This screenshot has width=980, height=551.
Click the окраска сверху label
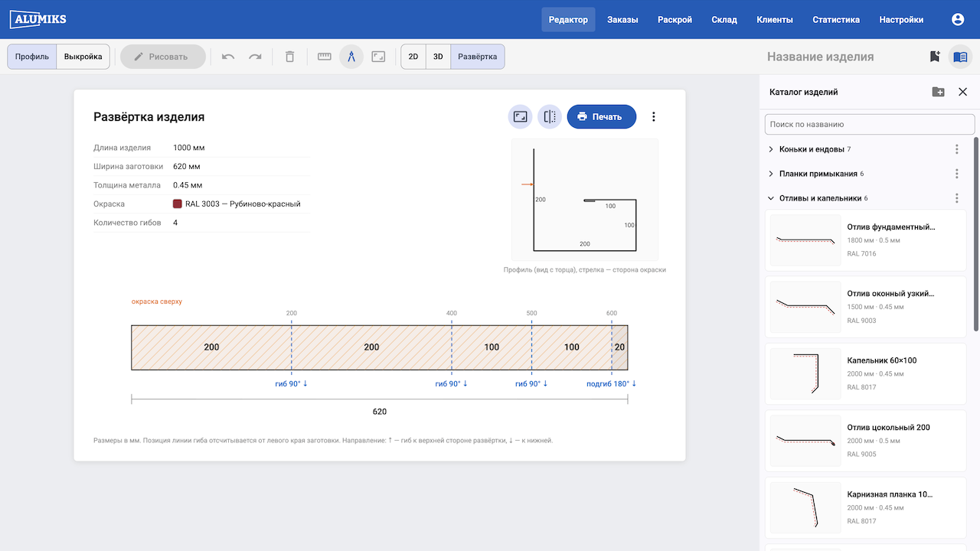coord(157,302)
